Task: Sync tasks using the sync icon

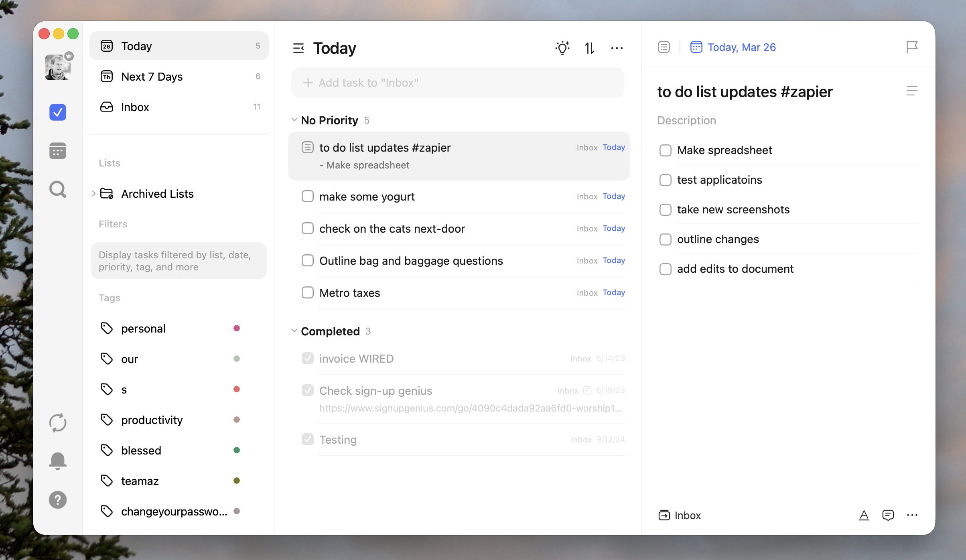Action: coord(57,422)
